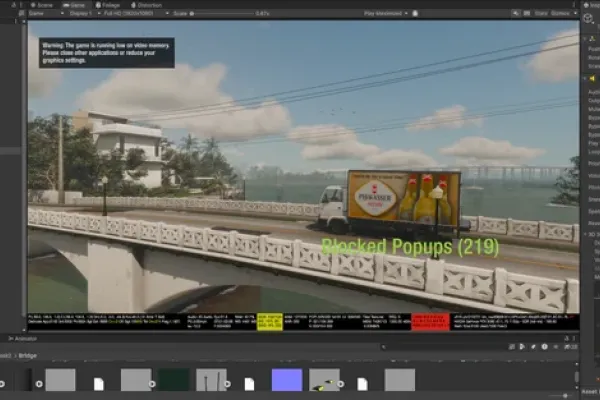Open the Gizmos dropdown
This screenshot has width=600, height=400.
point(563,13)
